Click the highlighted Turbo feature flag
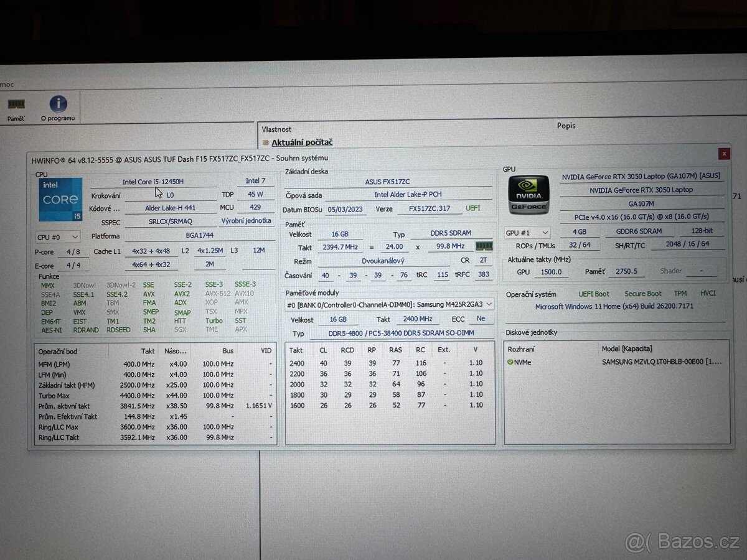Screen dimensions: 747x560 (214, 320)
